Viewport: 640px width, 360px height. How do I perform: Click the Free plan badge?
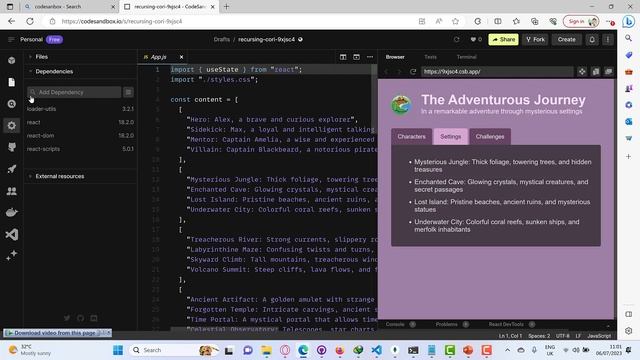[x=54, y=40]
